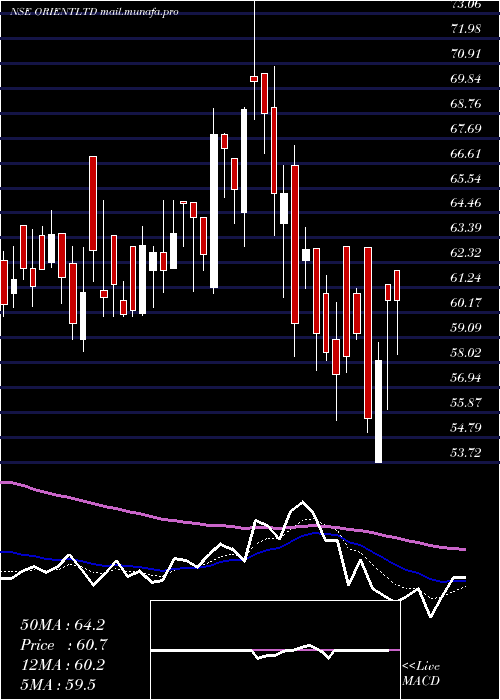Image resolution: width=500 pixels, height=700 pixels.
Task: Click the 65.54 price axis label
Action: click(x=467, y=179)
